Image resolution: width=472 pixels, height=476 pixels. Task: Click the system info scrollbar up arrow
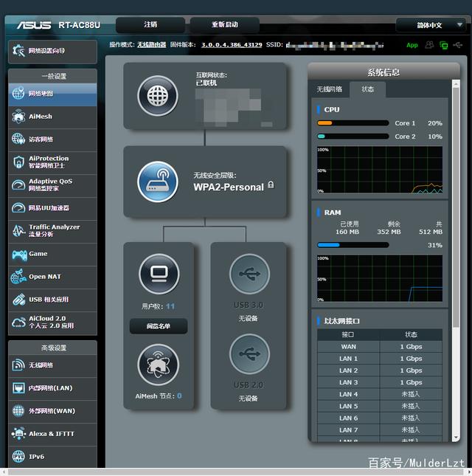click(x=456, y=83)
